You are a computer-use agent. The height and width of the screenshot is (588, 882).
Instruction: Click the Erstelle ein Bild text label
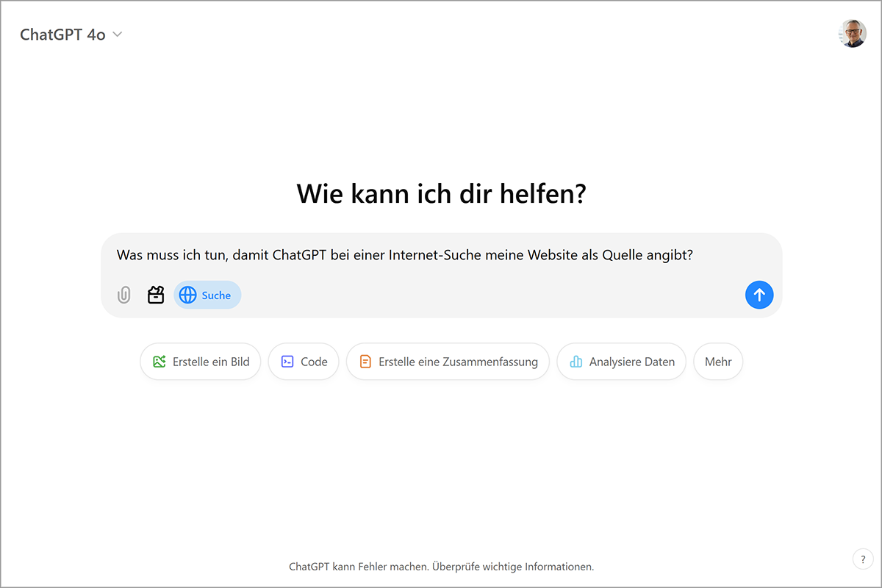click(x=211, y=362)
